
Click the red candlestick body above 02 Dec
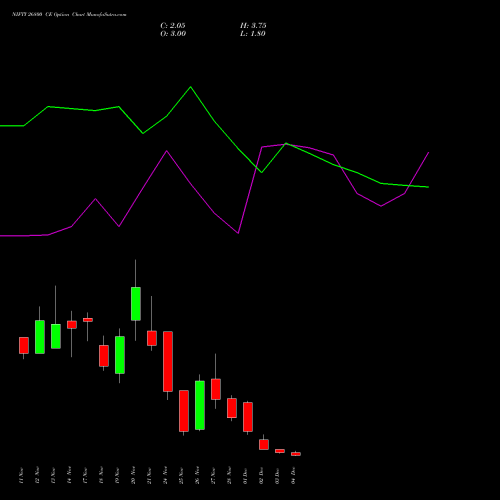pos(264,445)
